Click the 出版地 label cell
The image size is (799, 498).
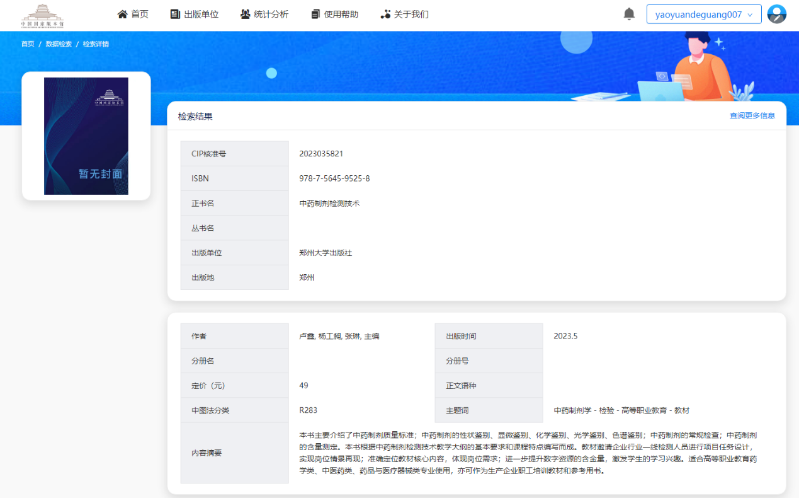(x=234, y=278)
